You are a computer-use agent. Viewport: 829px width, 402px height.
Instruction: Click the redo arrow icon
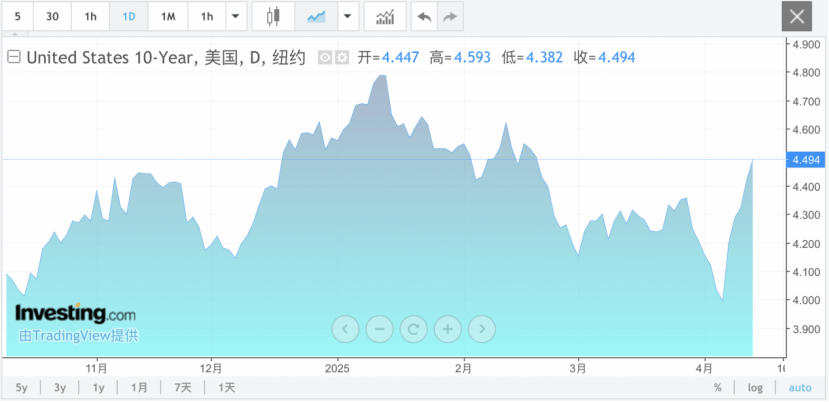point(450,16)
